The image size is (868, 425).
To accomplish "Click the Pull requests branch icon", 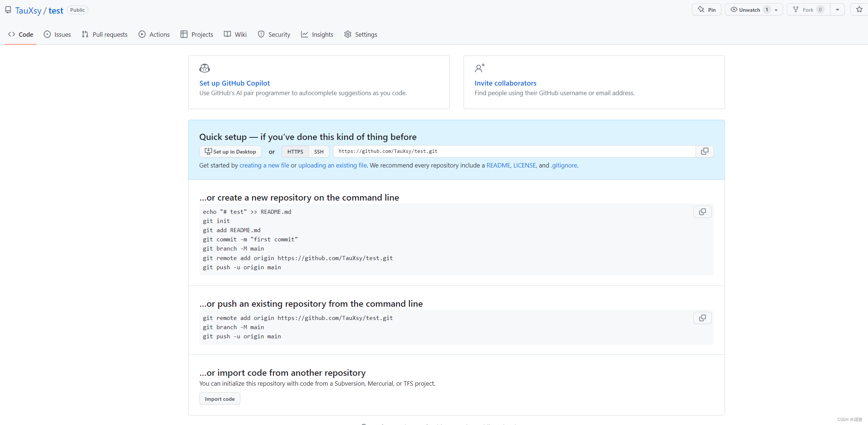I will click(85, 34).
